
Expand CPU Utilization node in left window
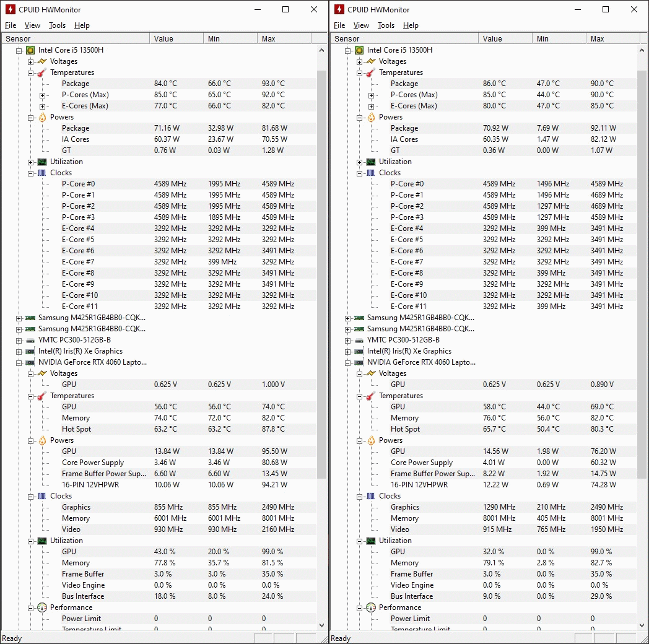pyautogui.click(x=30, y=162)
